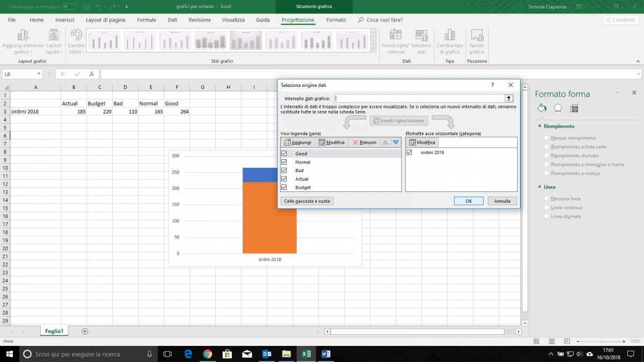644x362 pixels.
Task: Open Size & Properties icon in Formato forma
Action: pyautogui.click(x=574, y=108)
